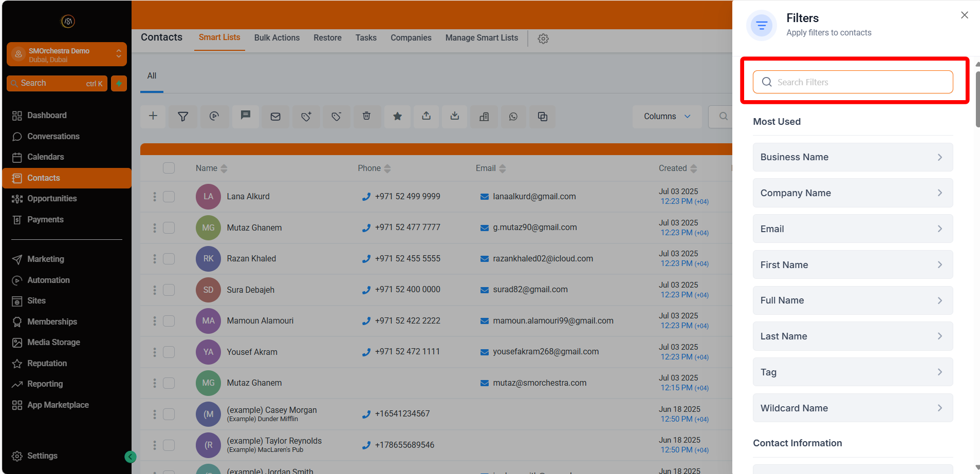The image size is (980, 474).
Task: Open the Columns dropdown
Action: (x=667, y=116)
